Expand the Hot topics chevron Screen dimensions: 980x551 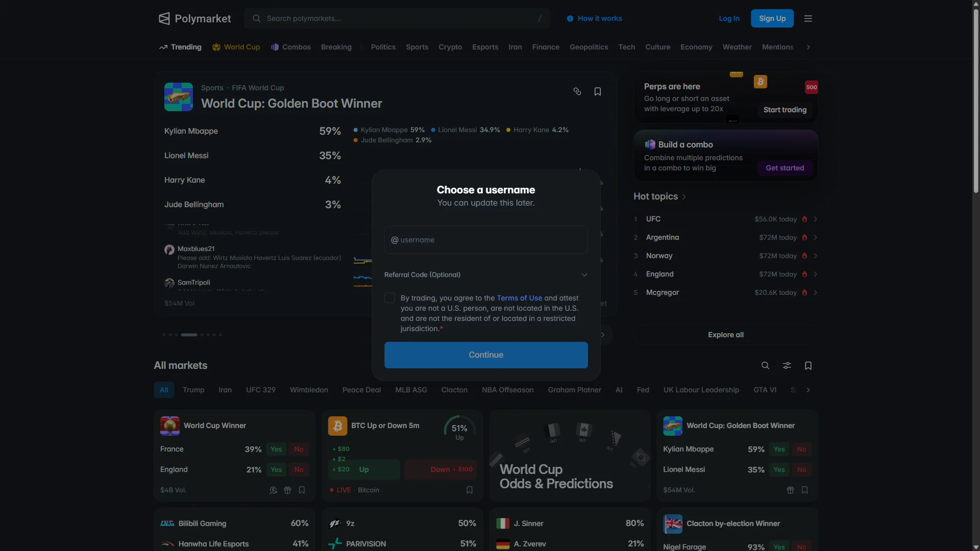[x=684, y=197]
